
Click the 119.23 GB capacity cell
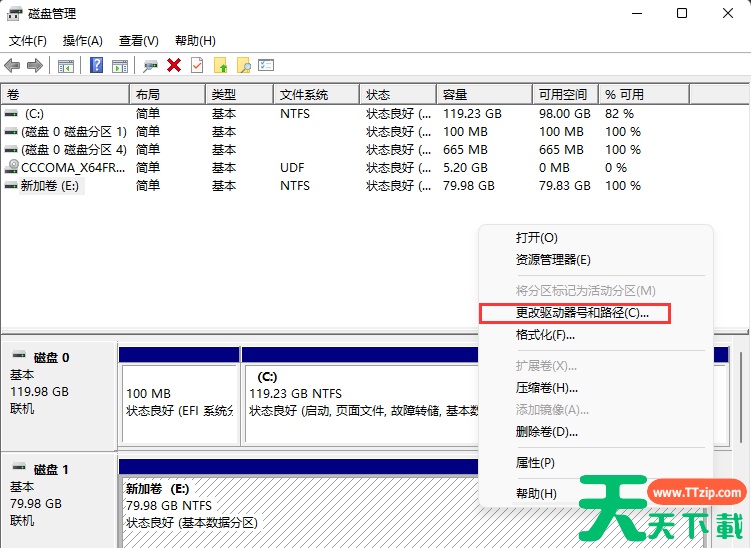coord(472,114)
